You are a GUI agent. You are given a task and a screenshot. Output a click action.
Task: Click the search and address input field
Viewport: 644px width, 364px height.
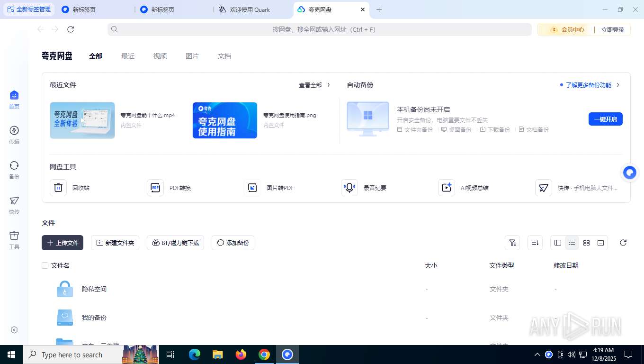point(320,29)
